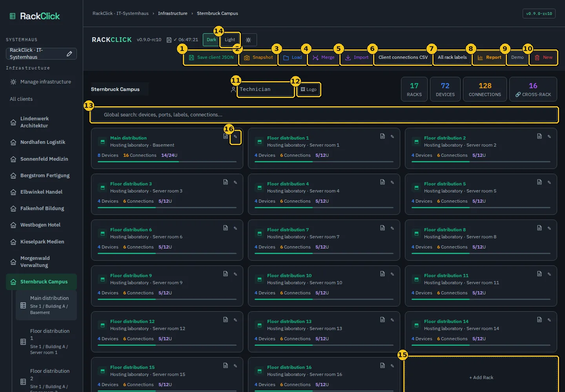Collapse Sternbruck Campus in sidebar
The image size is (565, 392).
41,282
